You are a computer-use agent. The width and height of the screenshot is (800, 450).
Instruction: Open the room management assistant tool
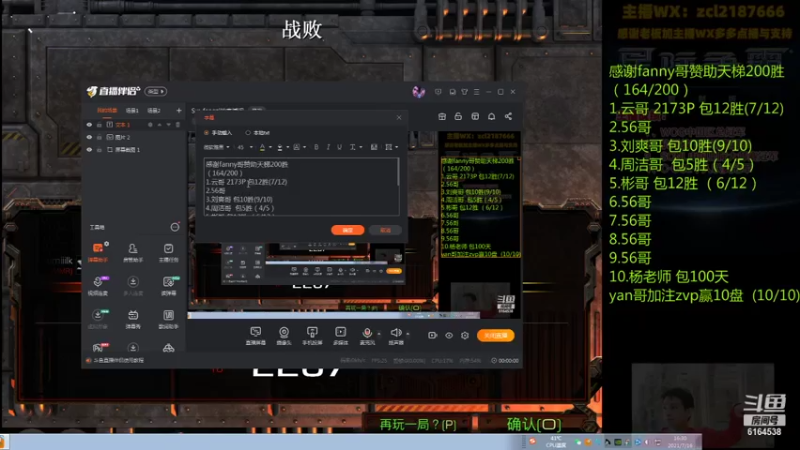point(133,252)
